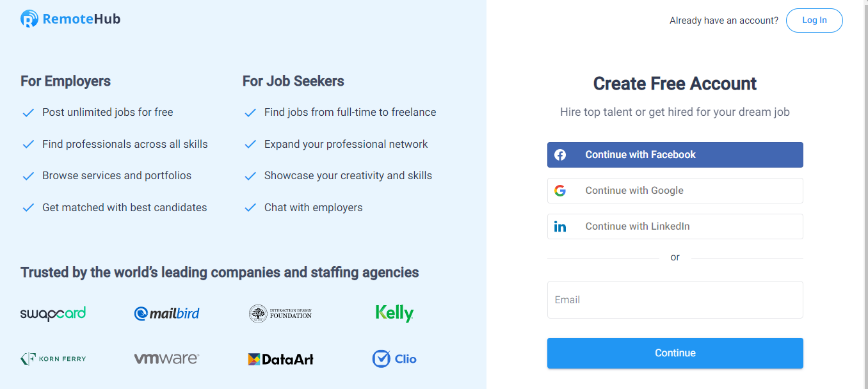Click the RemoteHub logo icon
This screenshot has height=389, width=868.
click(29, 19)
